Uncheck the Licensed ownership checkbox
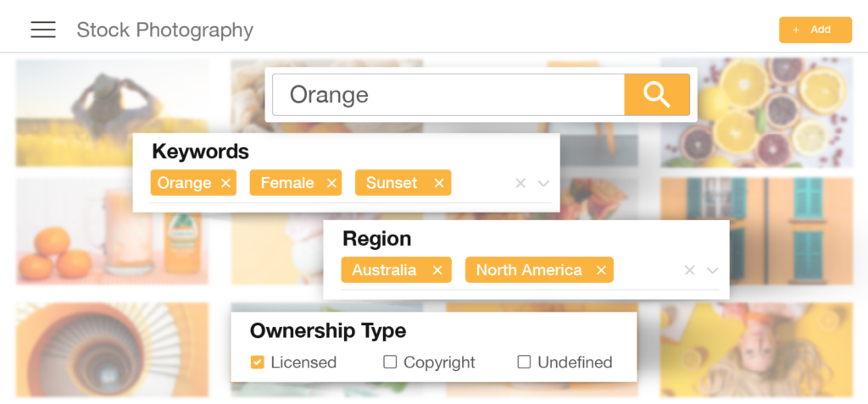This screenshot has height=404, width=868. click(258, 362)
